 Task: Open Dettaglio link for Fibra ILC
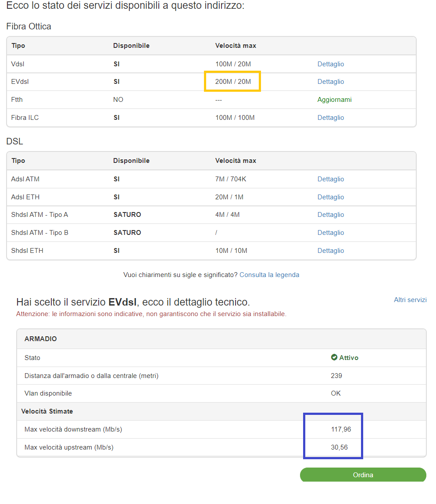click(x=330, y=118)
